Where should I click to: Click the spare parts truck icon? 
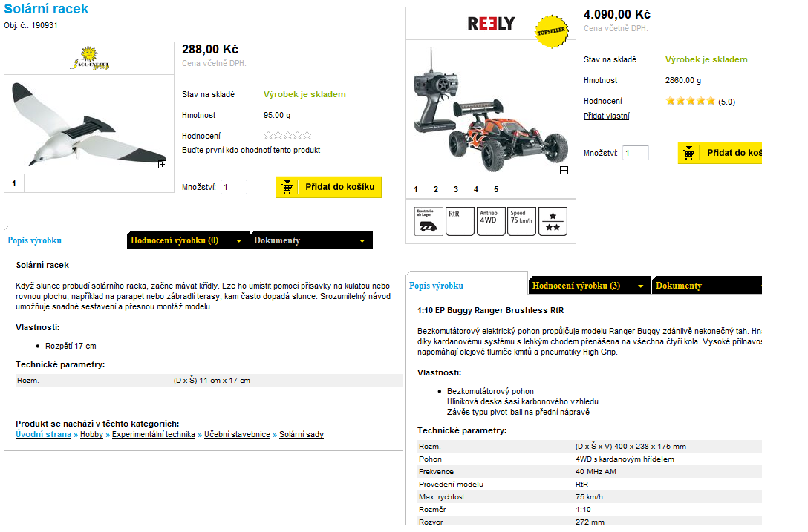(429, 221)
